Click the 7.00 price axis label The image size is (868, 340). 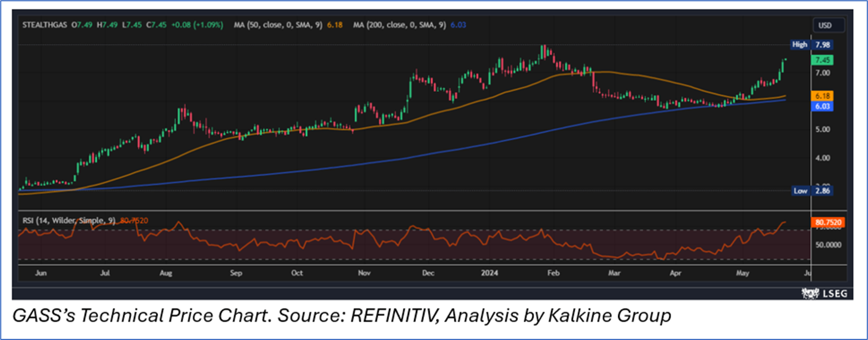click(822, 73)
